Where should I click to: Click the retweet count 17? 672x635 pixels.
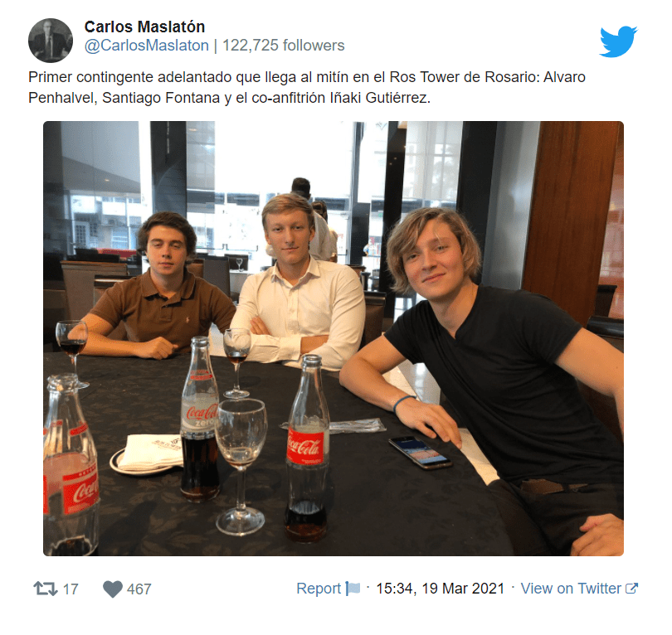click(71, 589)
